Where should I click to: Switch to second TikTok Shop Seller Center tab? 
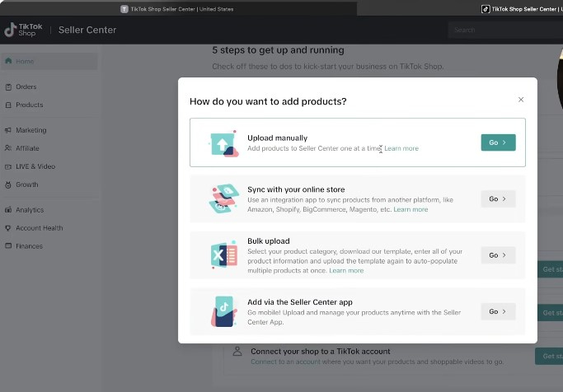click(523, 9)
